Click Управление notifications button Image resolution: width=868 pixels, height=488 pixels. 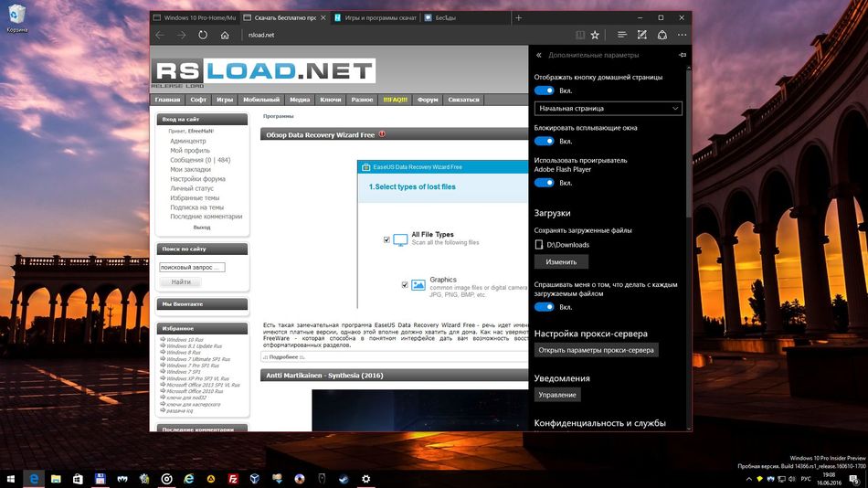[557, 395]
